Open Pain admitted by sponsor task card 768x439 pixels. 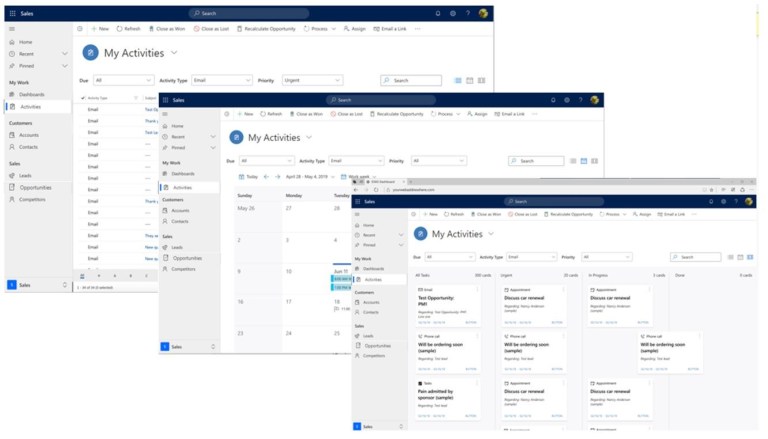click(x=447, y=399)
